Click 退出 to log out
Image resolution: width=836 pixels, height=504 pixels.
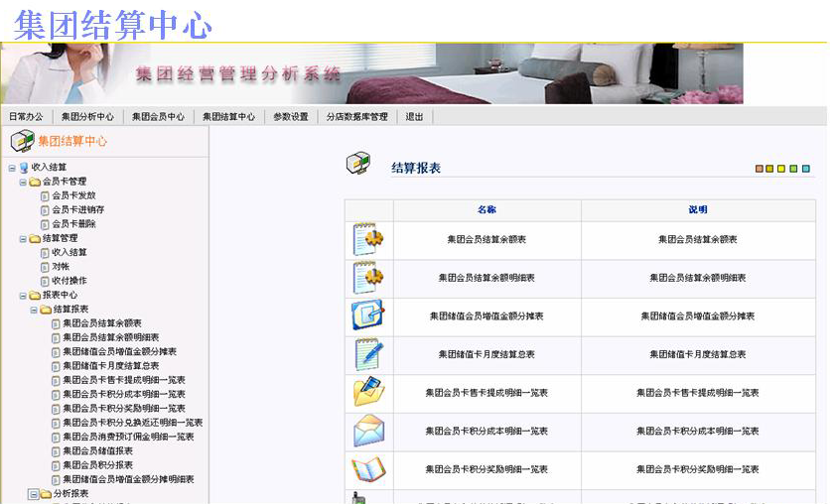coord(414,117)
